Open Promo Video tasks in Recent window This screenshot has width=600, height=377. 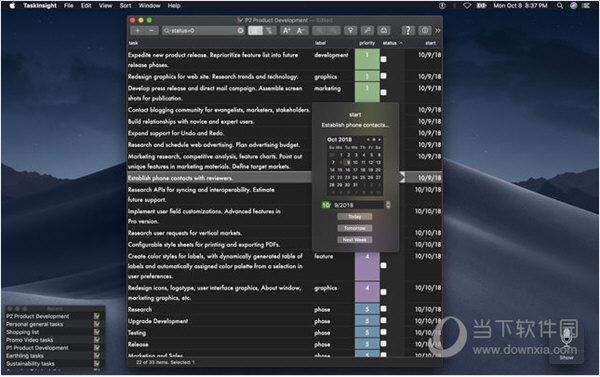click(x=29, y=340)
